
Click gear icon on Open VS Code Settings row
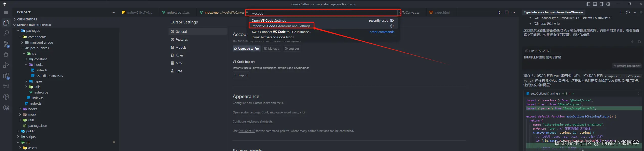(x=392, y=20)
